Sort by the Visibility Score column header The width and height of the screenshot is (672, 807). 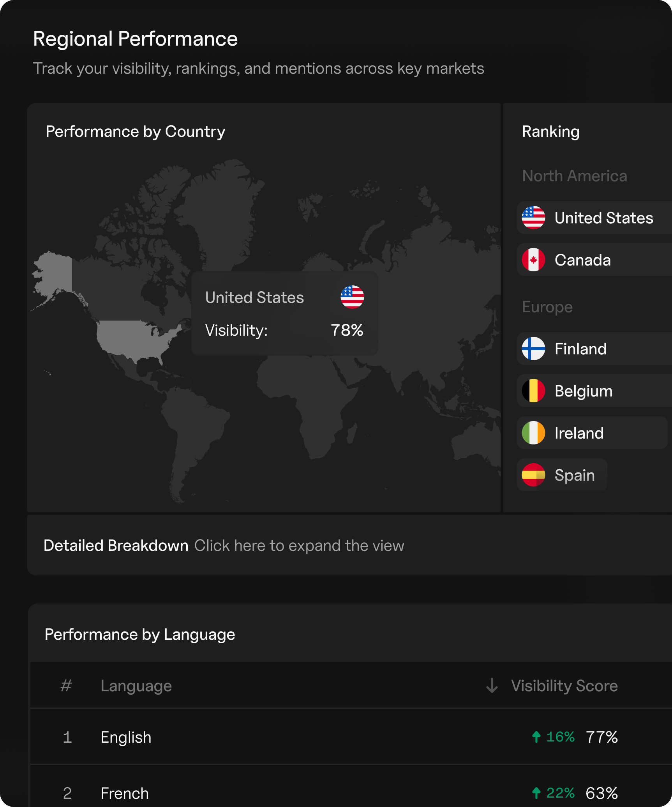(564, 685)
